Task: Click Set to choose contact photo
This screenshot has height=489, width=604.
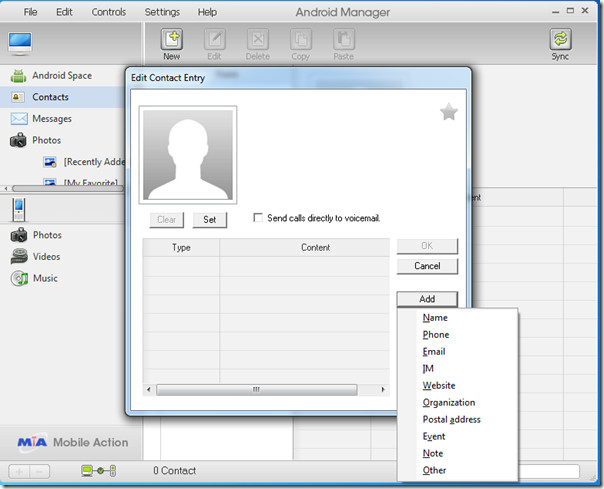Action: 210,220
